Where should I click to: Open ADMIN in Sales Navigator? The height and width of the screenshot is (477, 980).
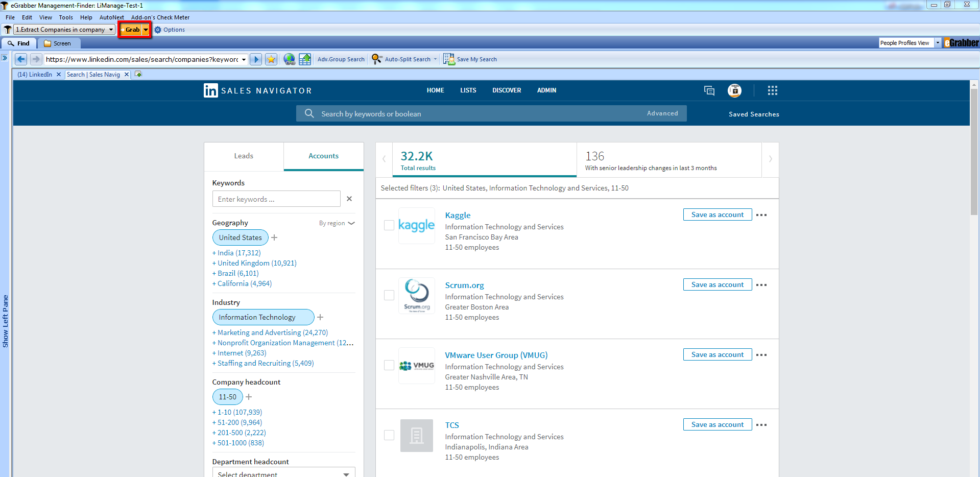(546, 90)
